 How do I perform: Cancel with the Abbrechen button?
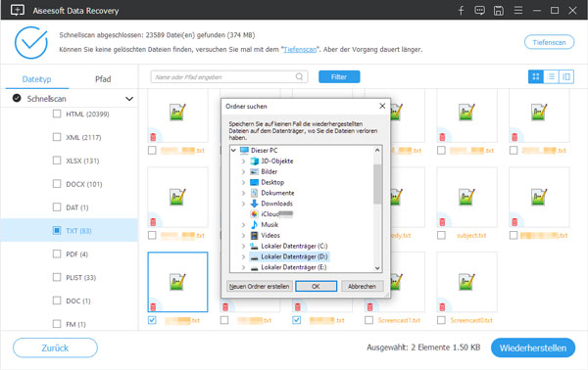[362, 286]
